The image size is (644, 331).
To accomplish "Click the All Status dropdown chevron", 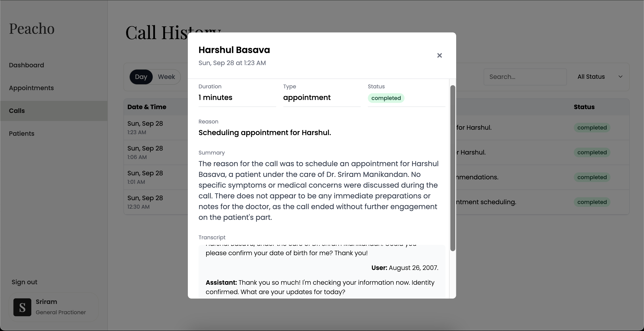I will point(620,77).
